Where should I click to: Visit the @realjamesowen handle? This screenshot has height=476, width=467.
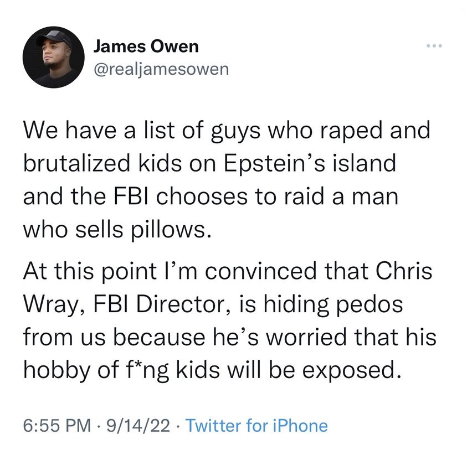pyautogui.click(x=160, y=68)
